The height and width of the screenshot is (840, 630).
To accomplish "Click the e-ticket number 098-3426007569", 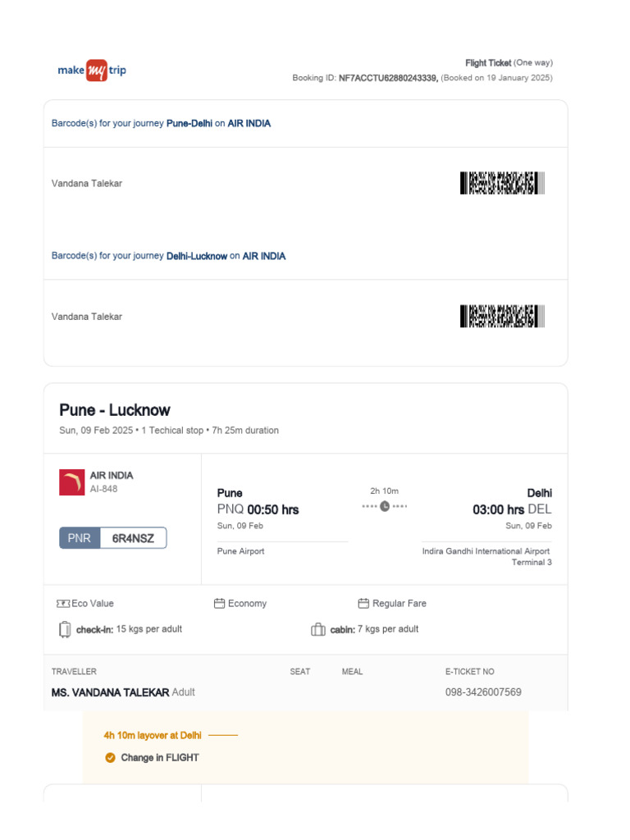I will [483, 692].
